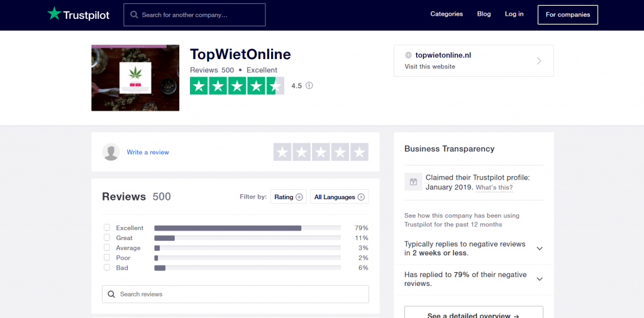Select the first empty rating star

[x=282, y=152]
